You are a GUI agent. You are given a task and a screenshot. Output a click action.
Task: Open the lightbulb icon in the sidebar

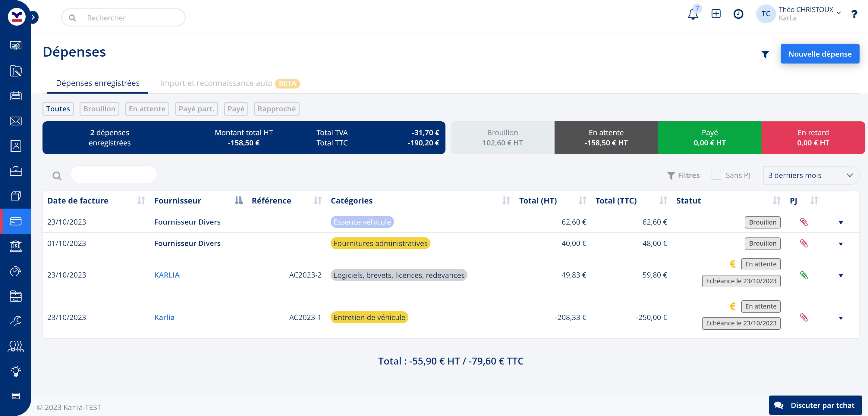coord(15,371)
